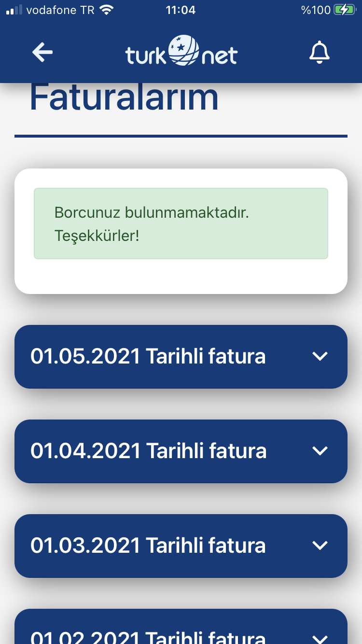Open the 01.03.2021 Tarihli fatura row
Image resolution: width=362 pixels, height=644 pixels.
coord(181,546)
